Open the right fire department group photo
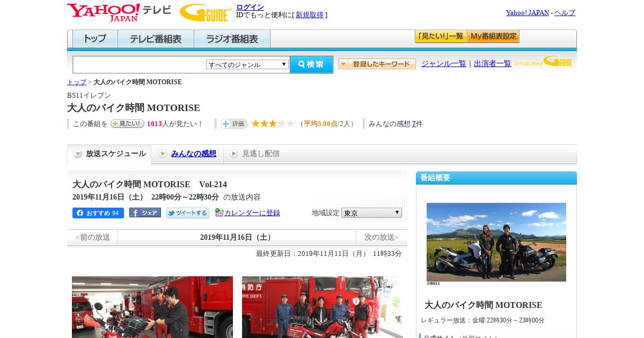Viewport: 644px width, 338px height. (x=323, y=307)
